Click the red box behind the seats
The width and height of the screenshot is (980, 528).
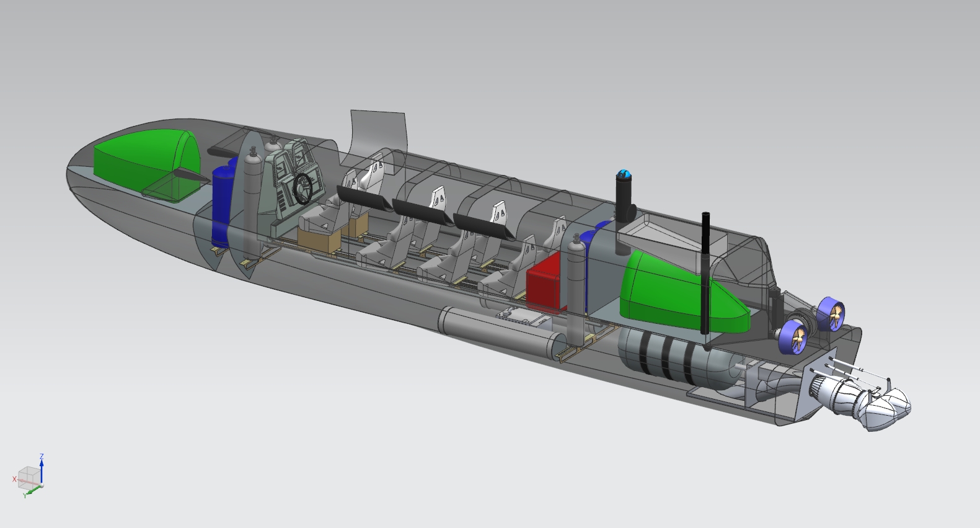pyautogui.click(x=545, y=287)
